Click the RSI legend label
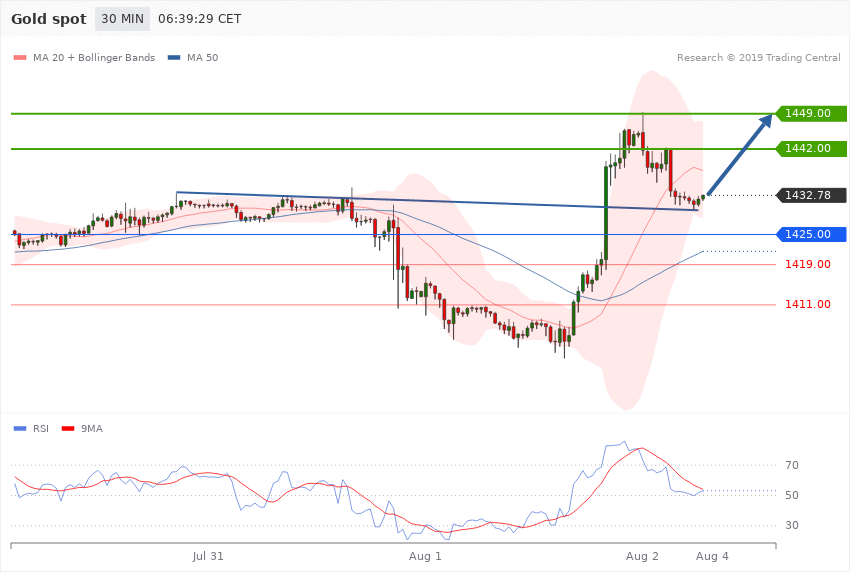 (x=41, y=429)
